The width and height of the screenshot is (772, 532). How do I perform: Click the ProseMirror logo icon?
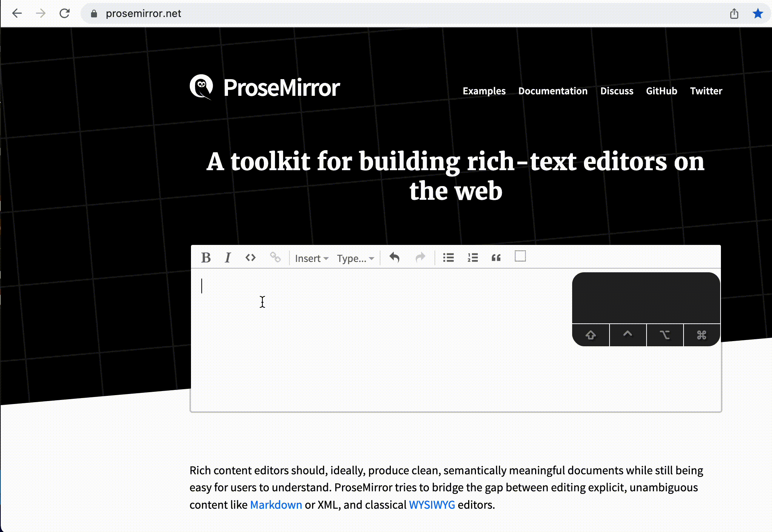tap(202, 87)
